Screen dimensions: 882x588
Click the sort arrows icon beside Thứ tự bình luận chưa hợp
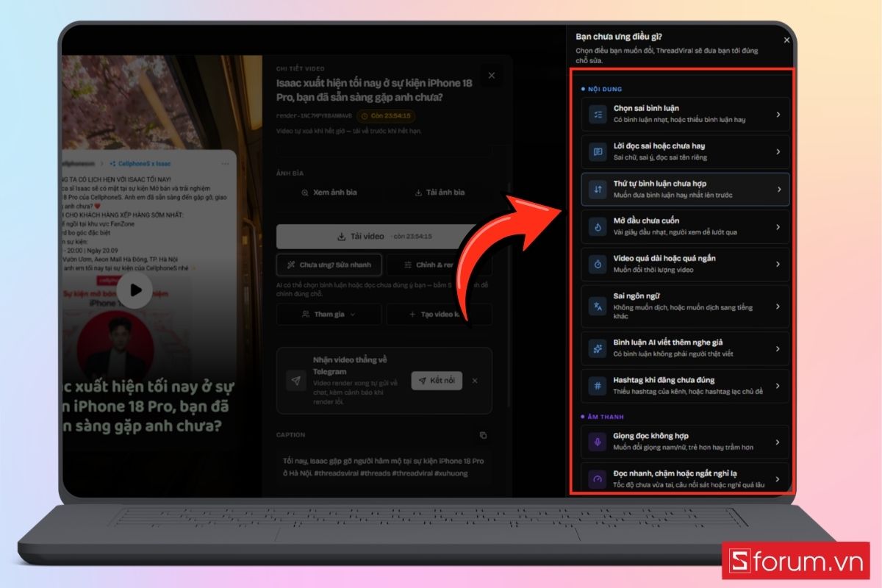click(x=598, y=189)
